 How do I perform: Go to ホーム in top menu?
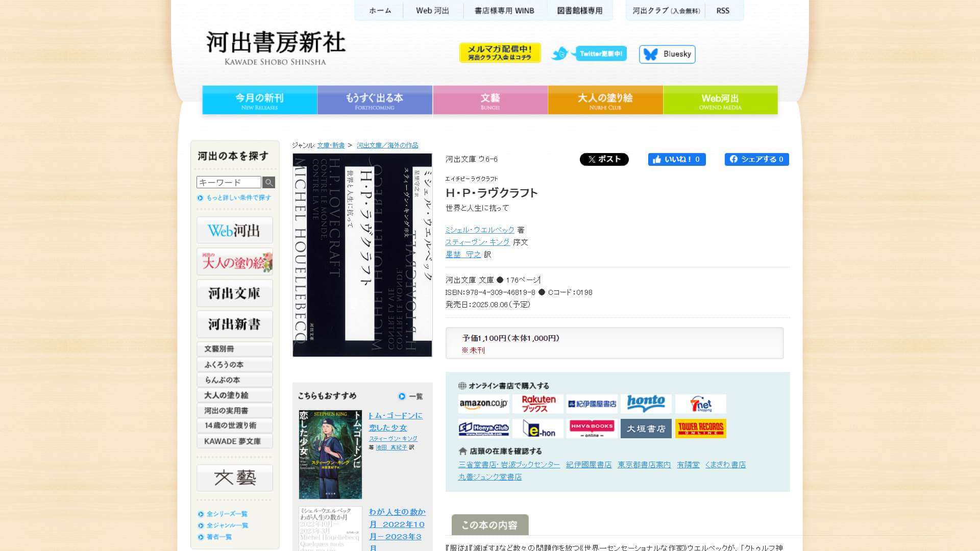coord(380,10)
